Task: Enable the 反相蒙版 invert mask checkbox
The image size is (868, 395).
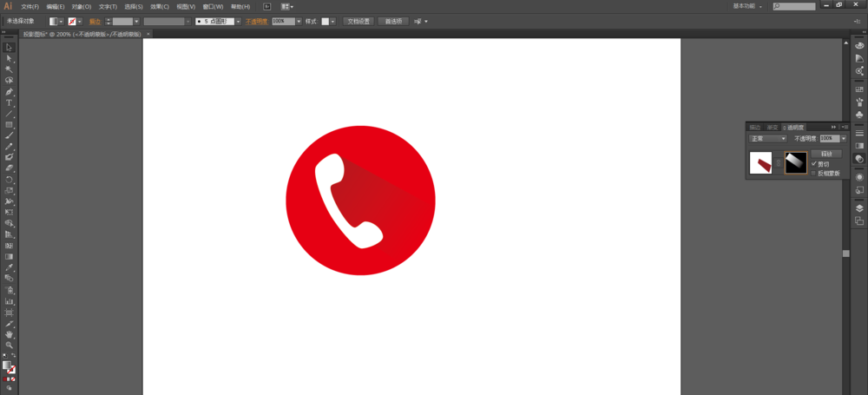Action: 814,173
